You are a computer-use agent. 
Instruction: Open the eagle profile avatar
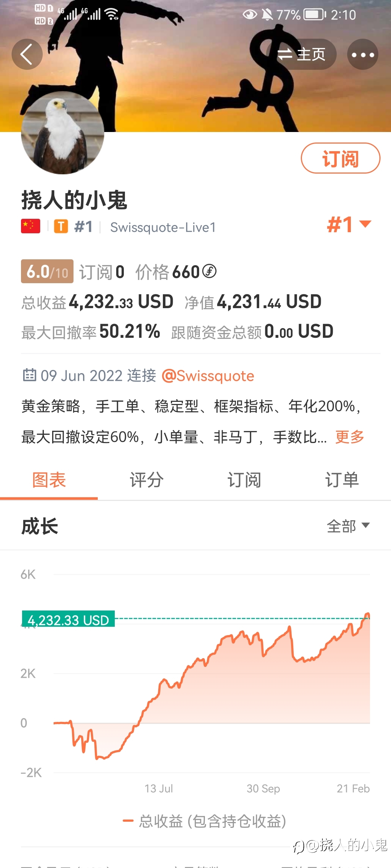click(63, 133)
